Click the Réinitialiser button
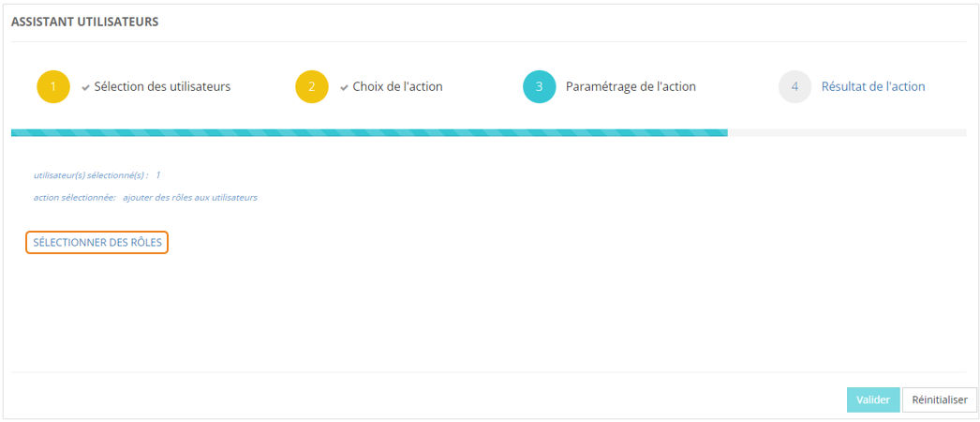 click(x=940, y=399)
